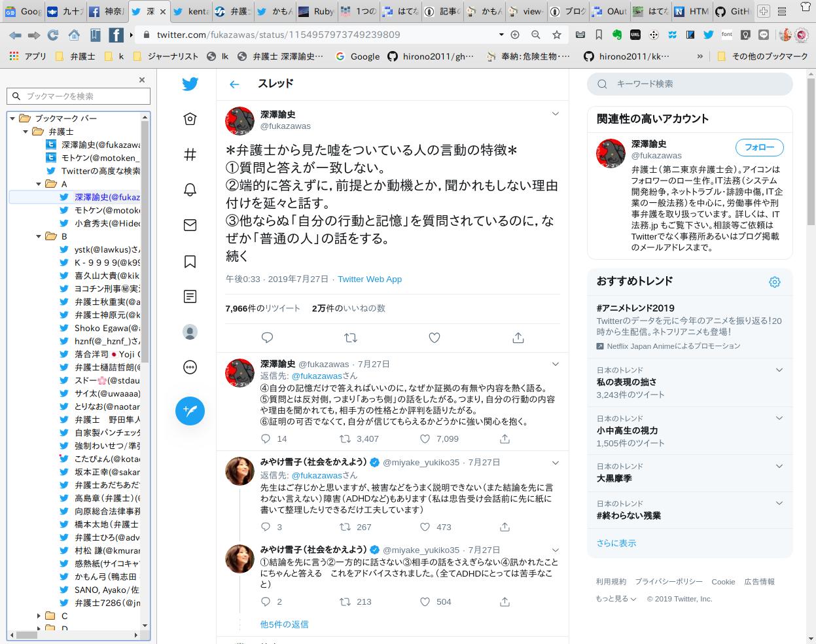The width and height of the screenshot is (816, 644).
Task: Open その他のブックマーク folder
Action: 762,56
